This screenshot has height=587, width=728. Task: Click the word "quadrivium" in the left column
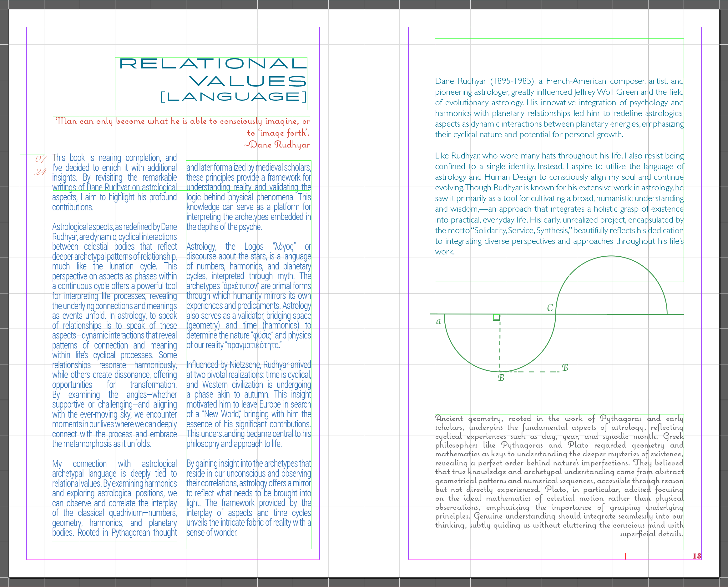click(126, 513)
